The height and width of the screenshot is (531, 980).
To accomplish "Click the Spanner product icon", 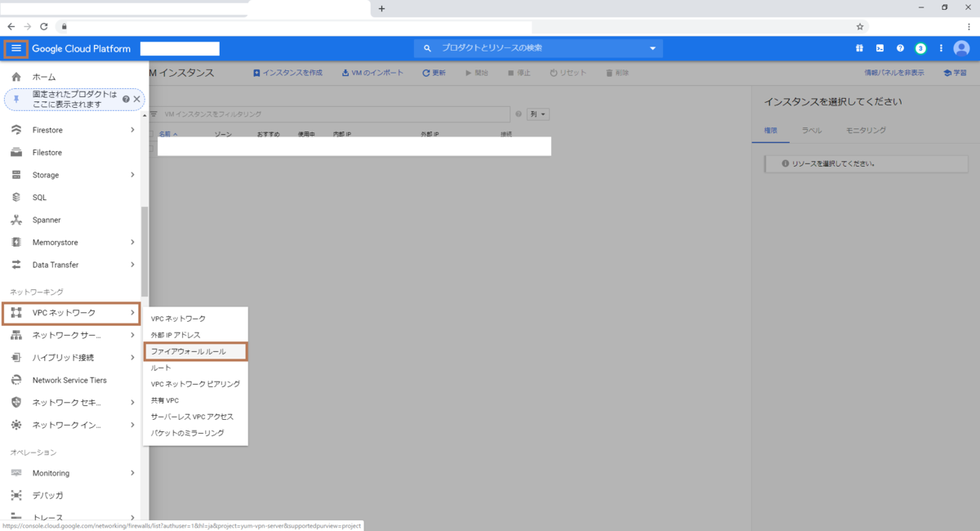I will pos(16,220).
